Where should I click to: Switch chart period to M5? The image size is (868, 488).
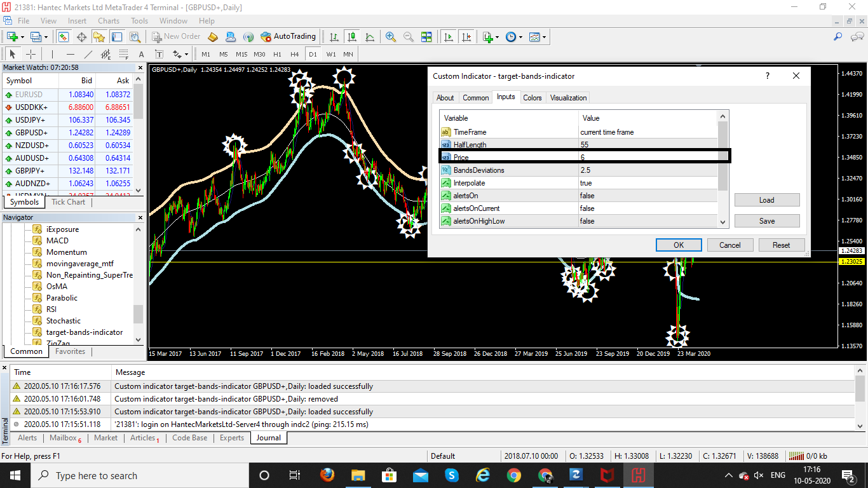(x=224, y=54)
